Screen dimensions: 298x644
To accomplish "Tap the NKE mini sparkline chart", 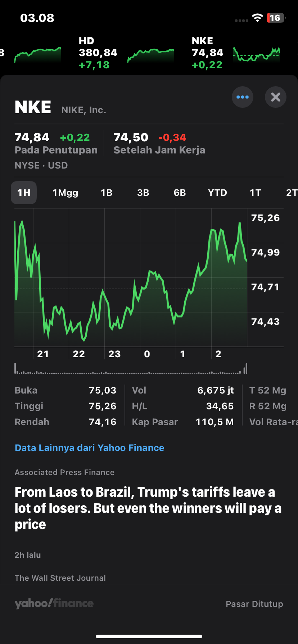I will point(257,55).
